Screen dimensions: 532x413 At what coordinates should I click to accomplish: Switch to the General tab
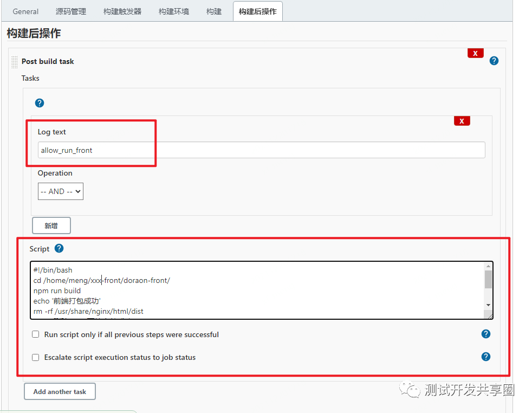pyautogui.click(x=25, y=11)
